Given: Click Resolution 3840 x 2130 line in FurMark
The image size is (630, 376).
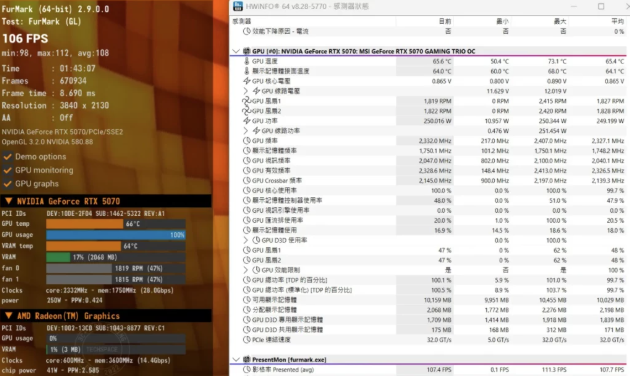Looking at the screenshot, I should click(55, 106).
